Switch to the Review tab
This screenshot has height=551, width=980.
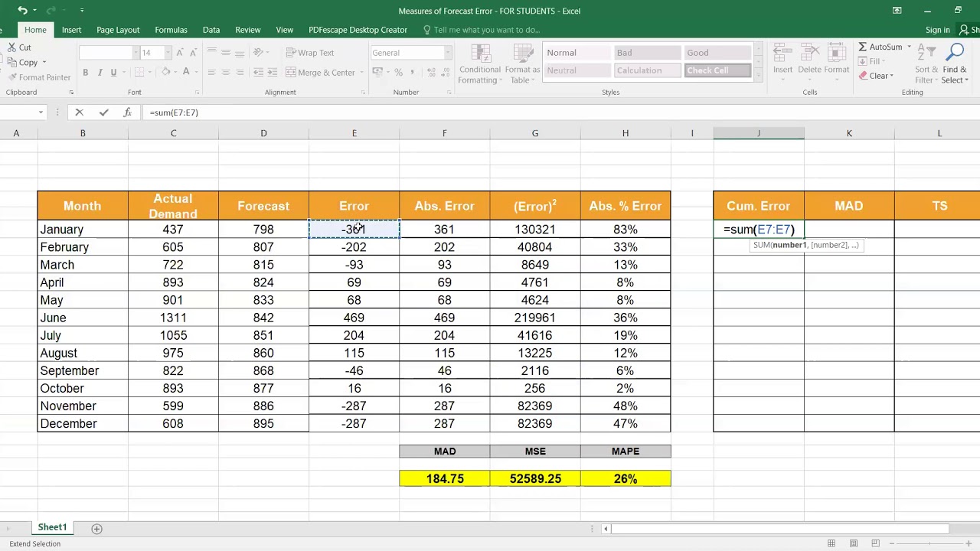click(x=248, y=30)
